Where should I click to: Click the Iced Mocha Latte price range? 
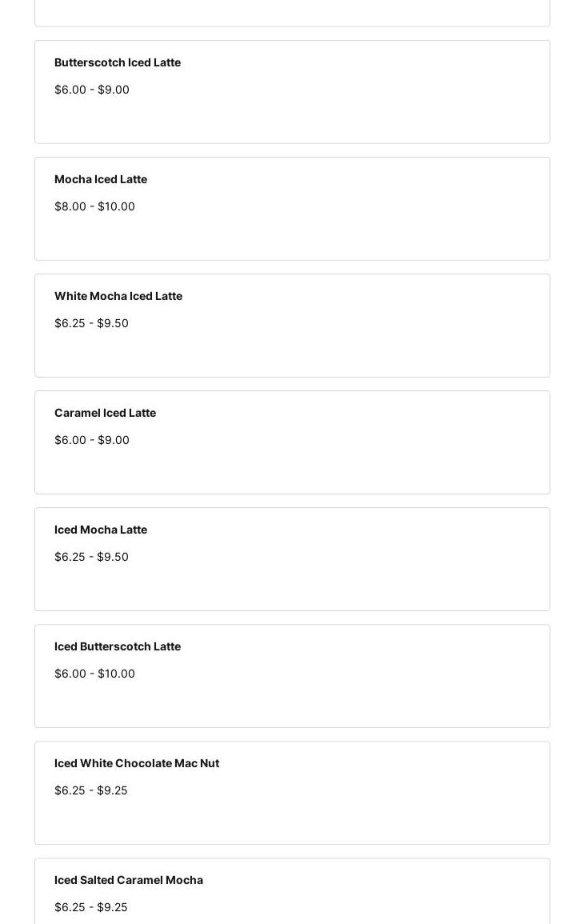point(91,557)
